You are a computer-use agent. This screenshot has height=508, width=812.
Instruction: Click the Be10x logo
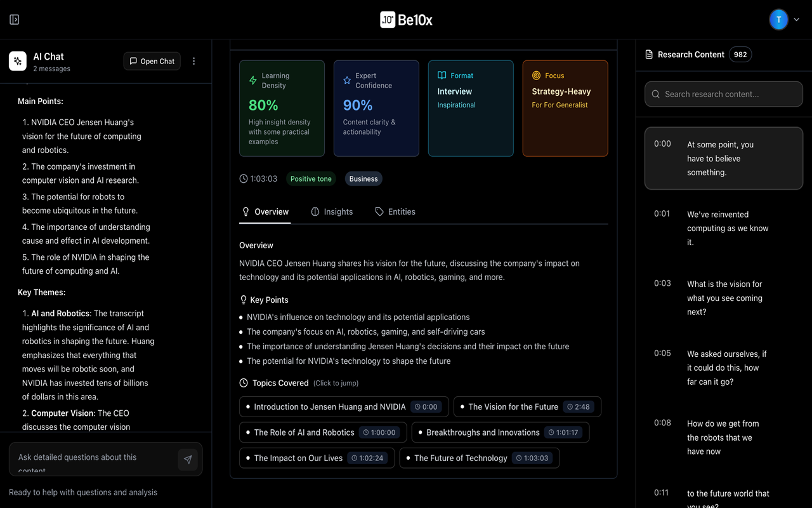[x=406, y=20]
